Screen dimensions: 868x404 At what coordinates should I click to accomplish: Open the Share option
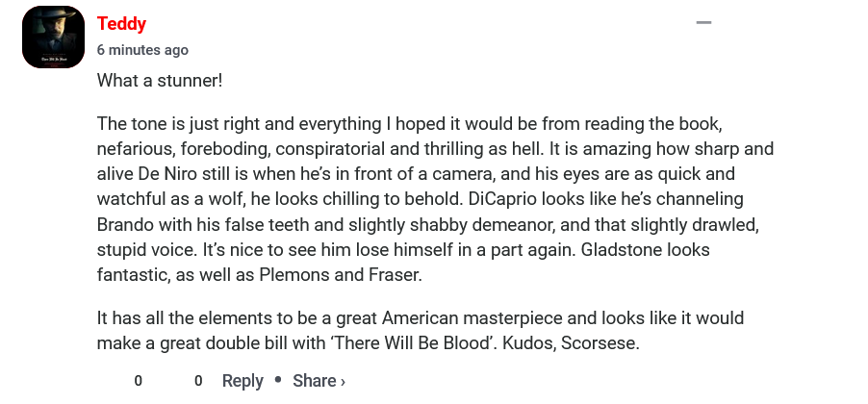(x=314, y=381)
